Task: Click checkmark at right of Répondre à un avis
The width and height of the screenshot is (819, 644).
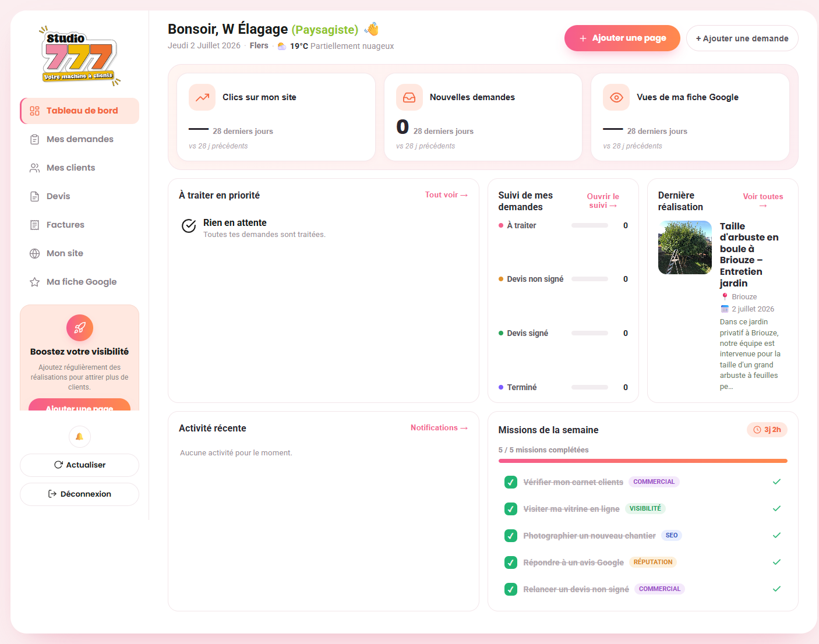Action: 776,562
